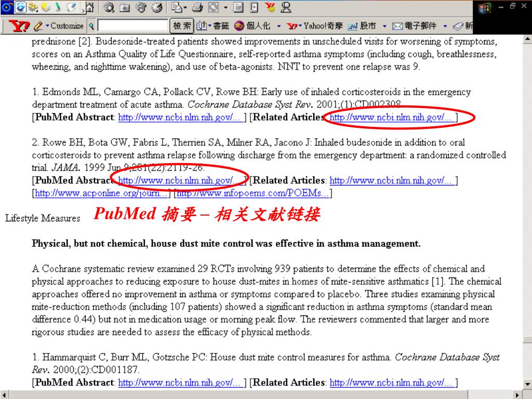Open Related Articles link for Hammarquist reference

392,383
